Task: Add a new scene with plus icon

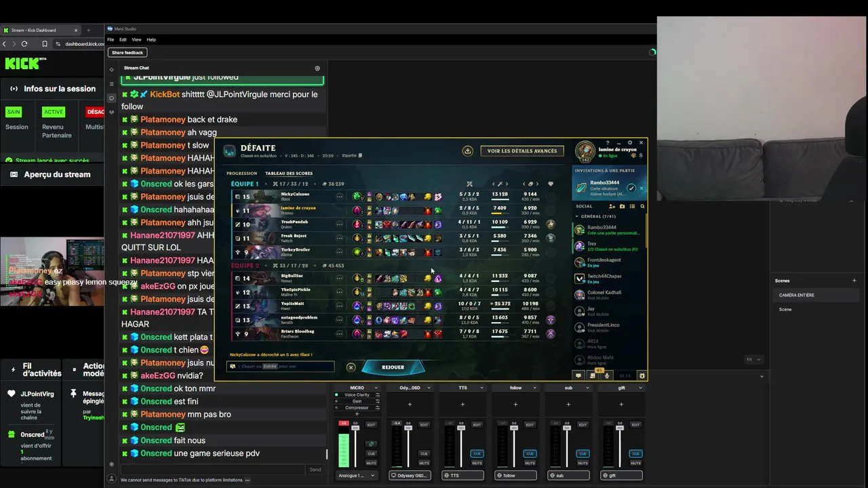Action: click(854, 281)
